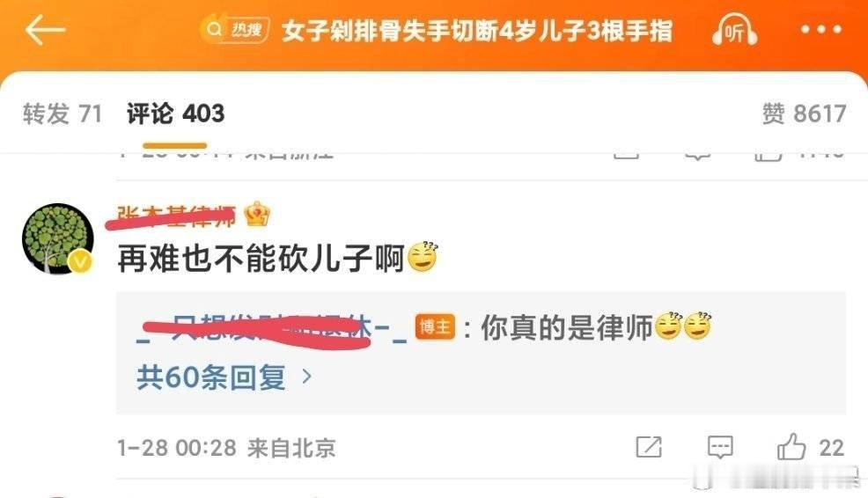This screenshot has height=498, width=868.
Task: Tap the comment text 再难也不能砍儿子啊
Action: pyautogui.click(x=261, y=259)
